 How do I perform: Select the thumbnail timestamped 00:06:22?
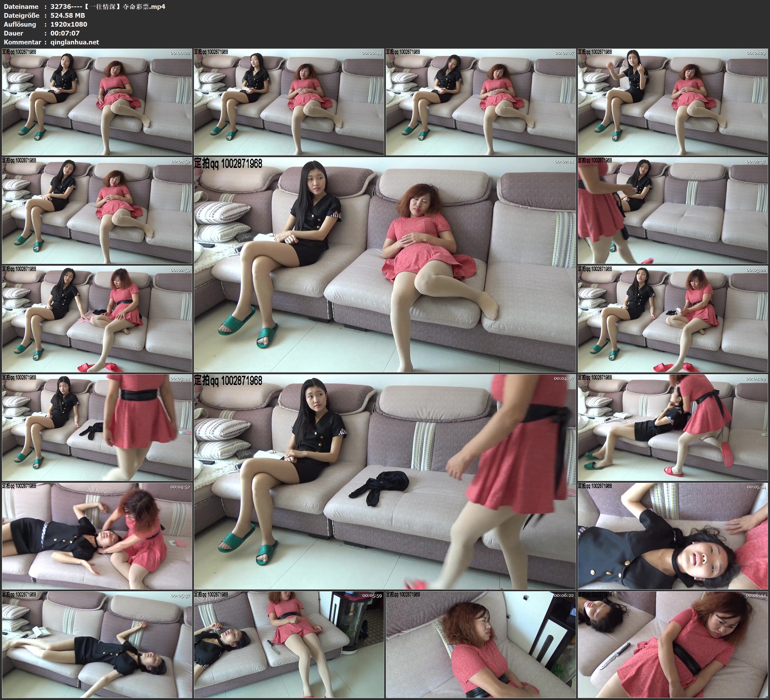pyautogui.click(x=480, y=644)
